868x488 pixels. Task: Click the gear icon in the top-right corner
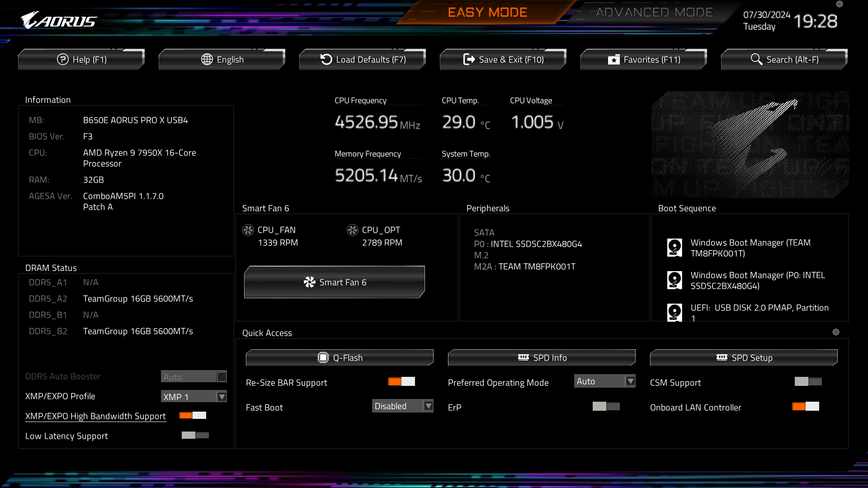click(x=840, y=4)
